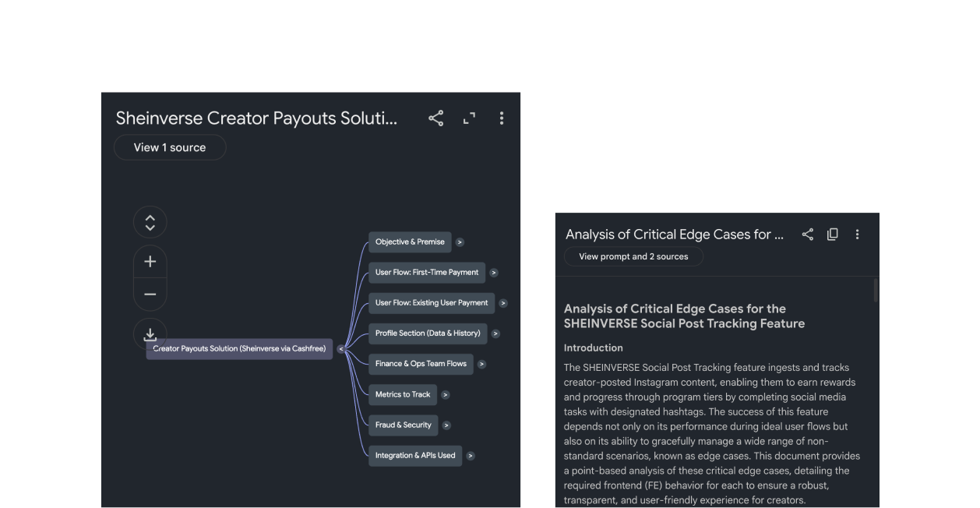This screenshot has width=980, height=508.
Task: Open the Edge Cases report options menu
Action: tap(857, 235)
